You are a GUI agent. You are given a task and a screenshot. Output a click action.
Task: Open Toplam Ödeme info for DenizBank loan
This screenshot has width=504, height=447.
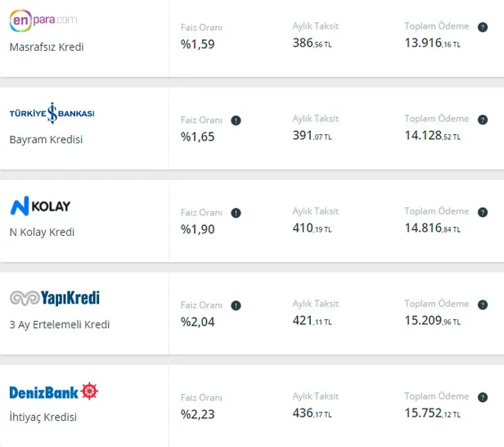(x=483, y=396)
